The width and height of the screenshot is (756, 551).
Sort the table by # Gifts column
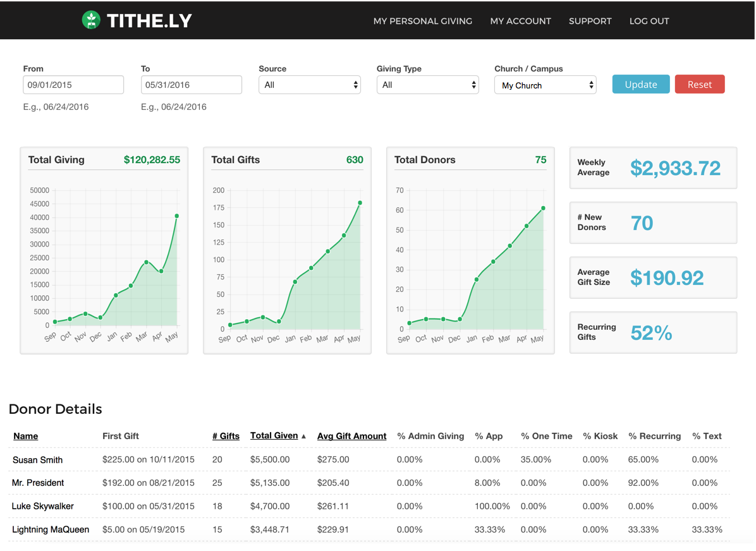point(226,436)
